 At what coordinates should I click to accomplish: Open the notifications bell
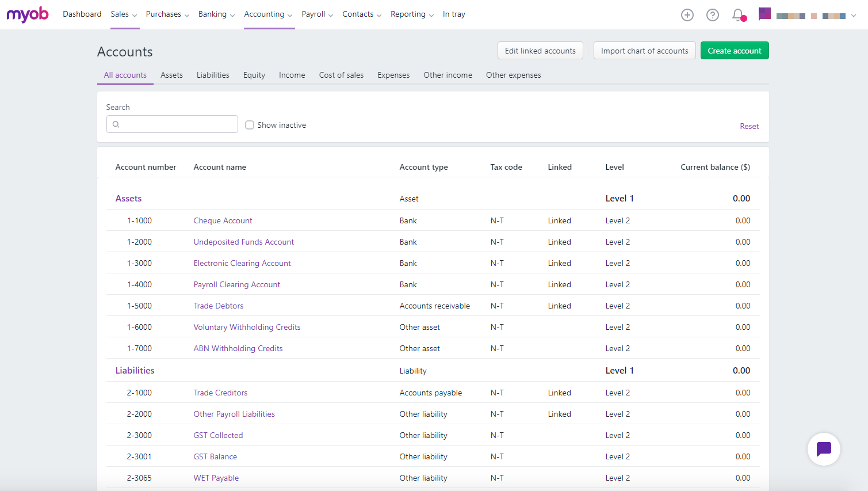coord(738,15)
